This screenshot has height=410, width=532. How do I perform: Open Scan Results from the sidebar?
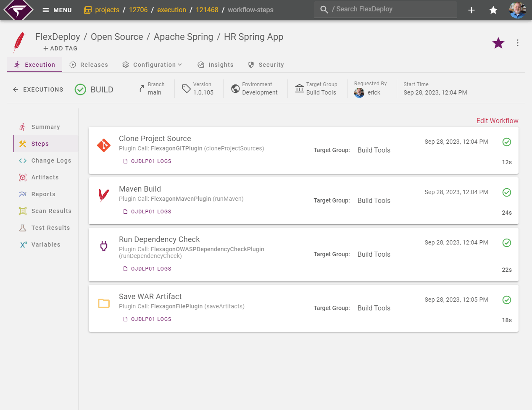coord(23,211)
